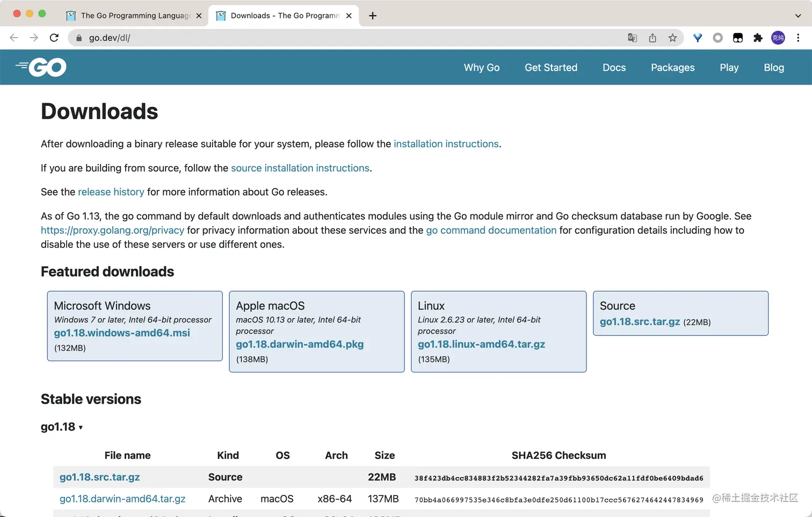The width and height of the screenshot is (812, 517).
Task: Click the macOS cell in darwin row
Action: [277, 499]
